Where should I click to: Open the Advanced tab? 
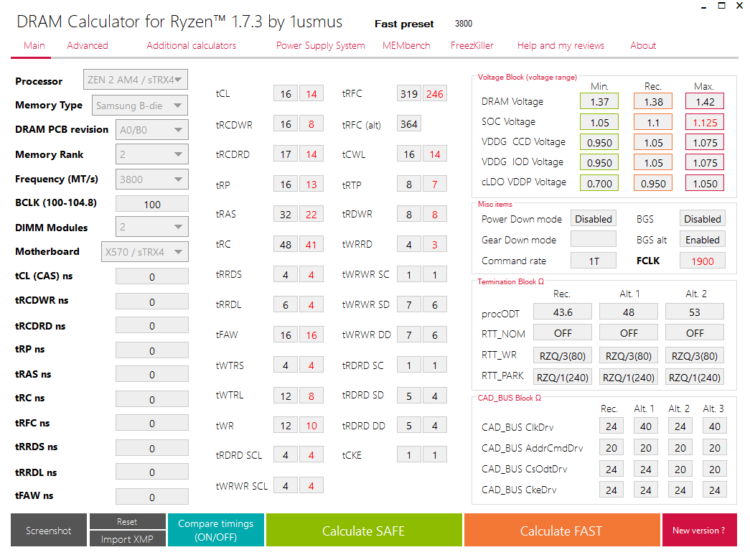point(88,45)
